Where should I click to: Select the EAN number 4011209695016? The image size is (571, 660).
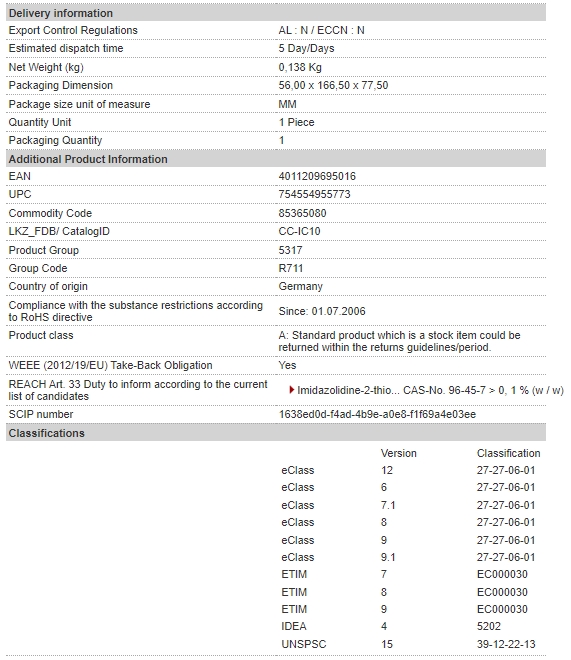coord(317,176)
